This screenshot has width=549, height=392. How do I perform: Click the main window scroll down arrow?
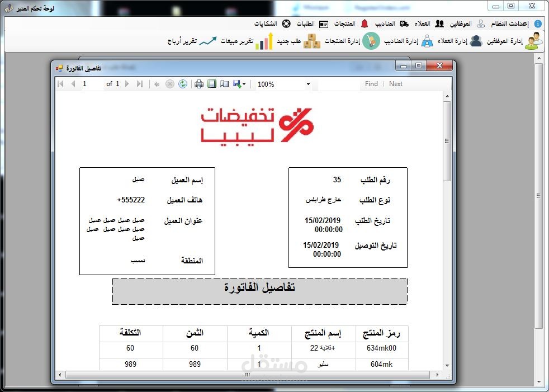pos(538,382)
